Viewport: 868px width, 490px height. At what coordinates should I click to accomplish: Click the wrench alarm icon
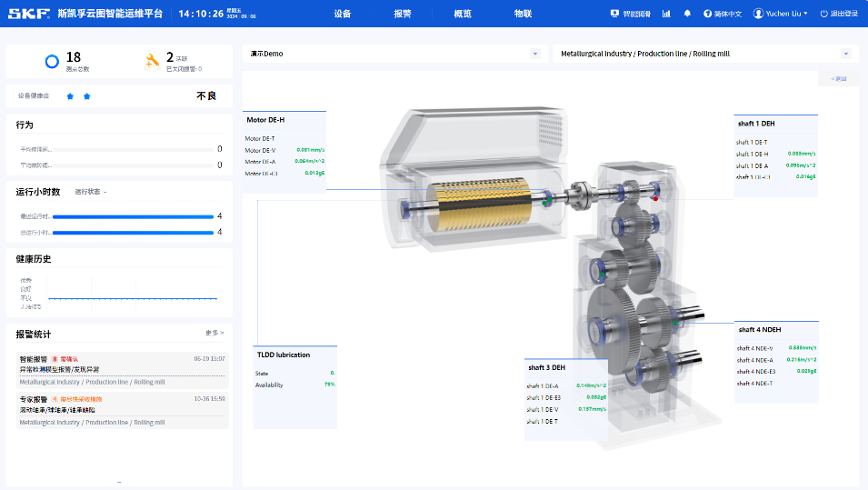(x=153, y=61)
